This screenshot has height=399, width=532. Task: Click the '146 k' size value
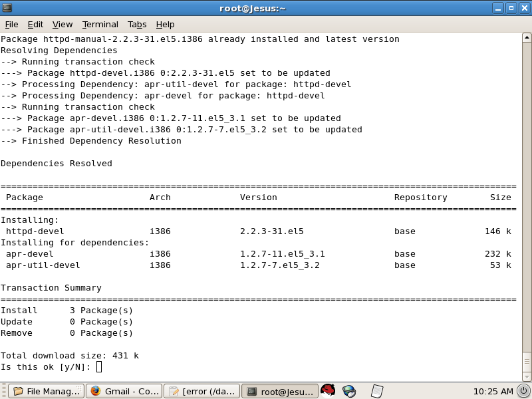coord(498,231)
